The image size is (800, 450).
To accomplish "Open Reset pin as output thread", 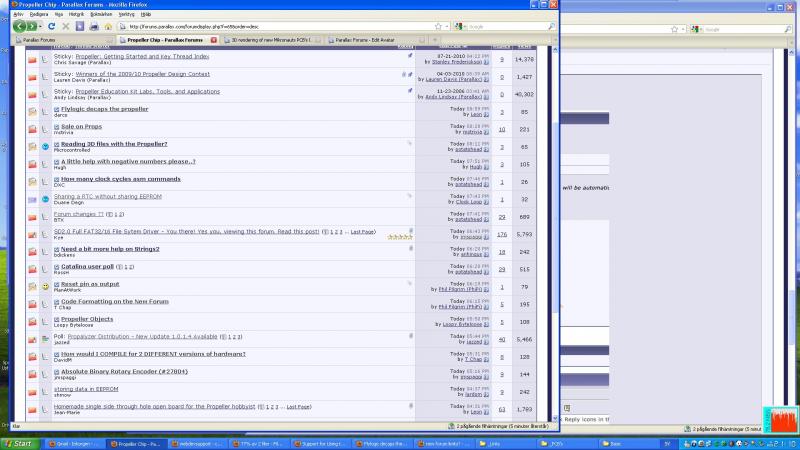I will (x=90, y=284).
